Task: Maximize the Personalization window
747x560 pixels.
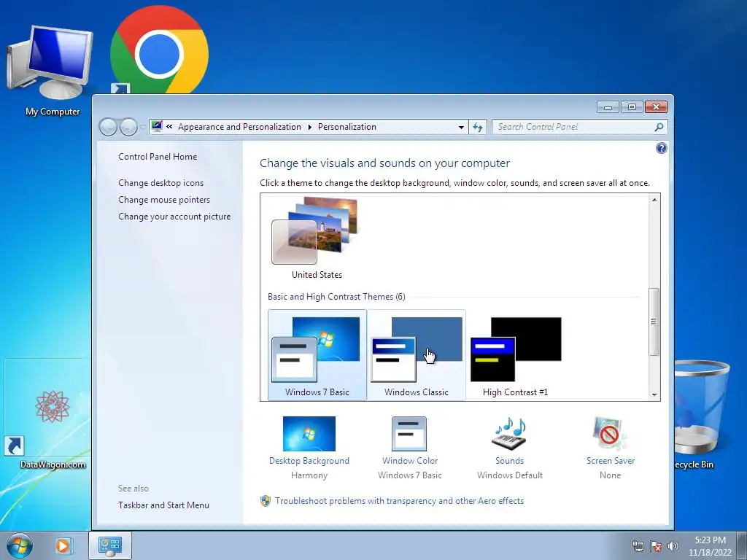Action: 632,107
